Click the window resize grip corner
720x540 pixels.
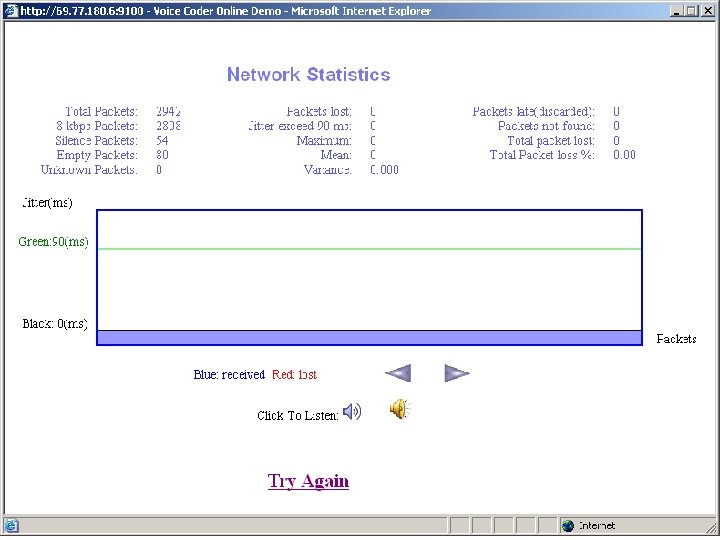coord(711,527)
